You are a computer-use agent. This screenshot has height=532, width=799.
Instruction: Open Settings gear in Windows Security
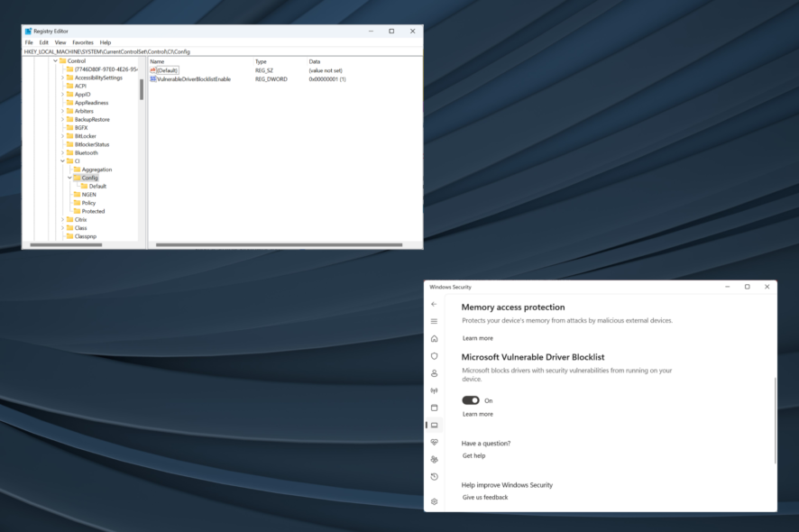point(434,501)
